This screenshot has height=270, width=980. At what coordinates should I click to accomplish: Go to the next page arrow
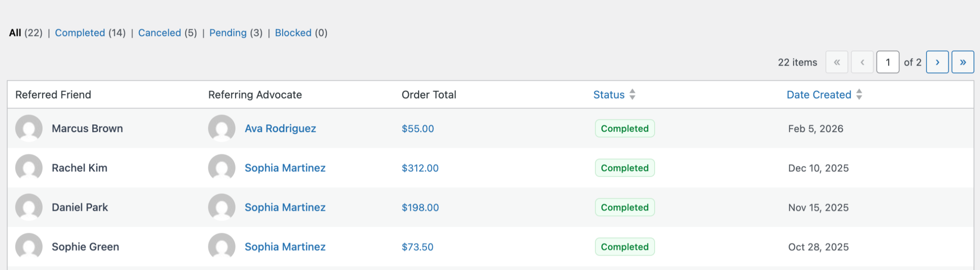click(937, 62)
